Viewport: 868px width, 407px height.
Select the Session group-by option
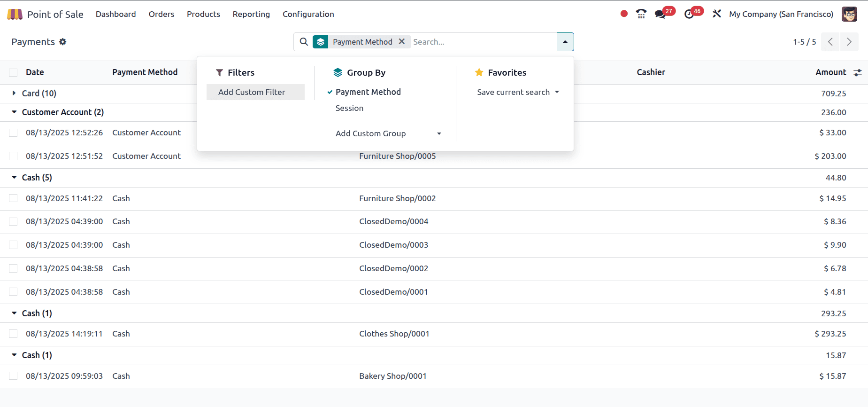(x=349, y=108)
